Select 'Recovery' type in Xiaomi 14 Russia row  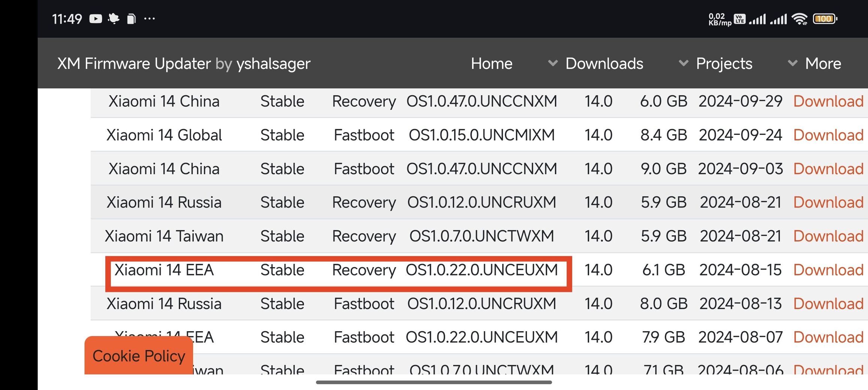[364, 202]
